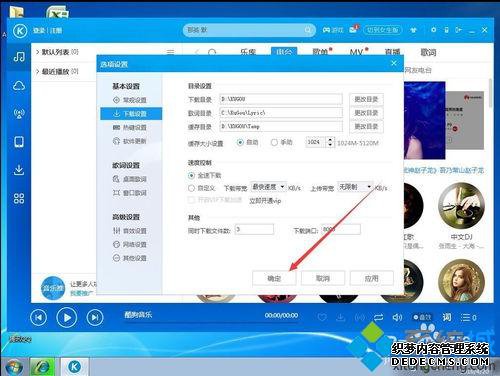Select 手动 cache size radio button
The width and height of the screenshot is (500, 376).
coord(274,142)
